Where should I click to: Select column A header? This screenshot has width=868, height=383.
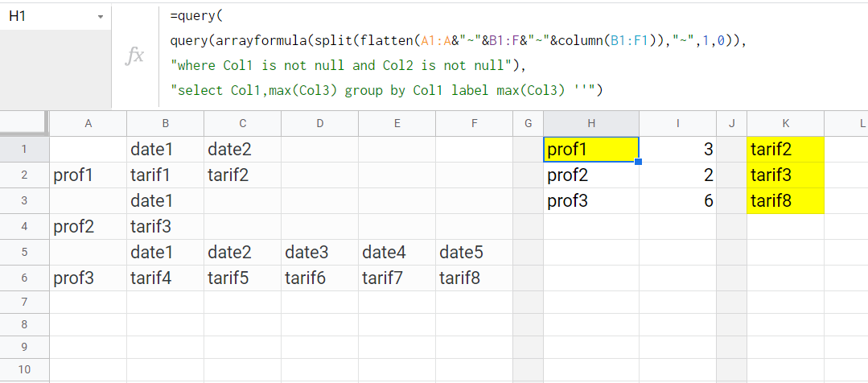click(x=88, y=123)
